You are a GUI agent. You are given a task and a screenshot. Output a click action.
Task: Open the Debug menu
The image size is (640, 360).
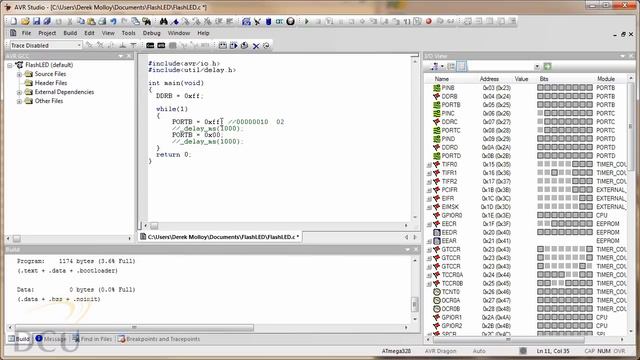point(151,33)
